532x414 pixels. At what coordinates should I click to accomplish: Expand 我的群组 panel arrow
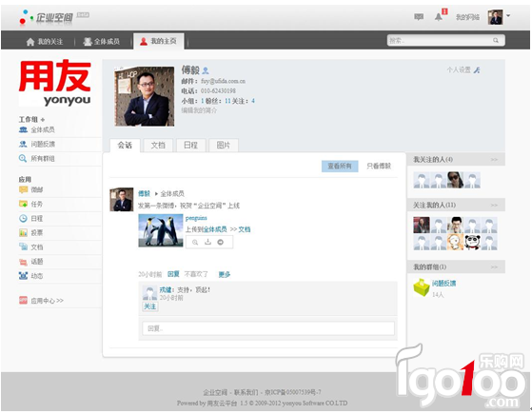494,267
